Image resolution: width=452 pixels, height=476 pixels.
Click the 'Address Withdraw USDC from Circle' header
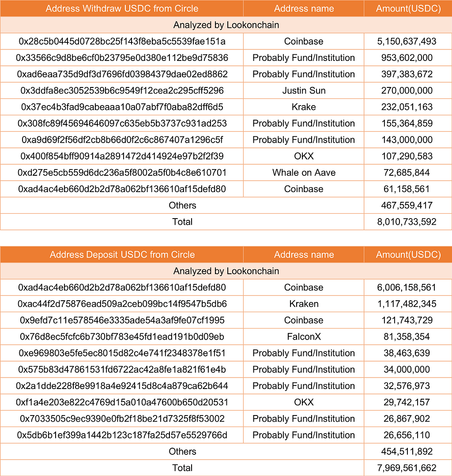pos(122,8)
